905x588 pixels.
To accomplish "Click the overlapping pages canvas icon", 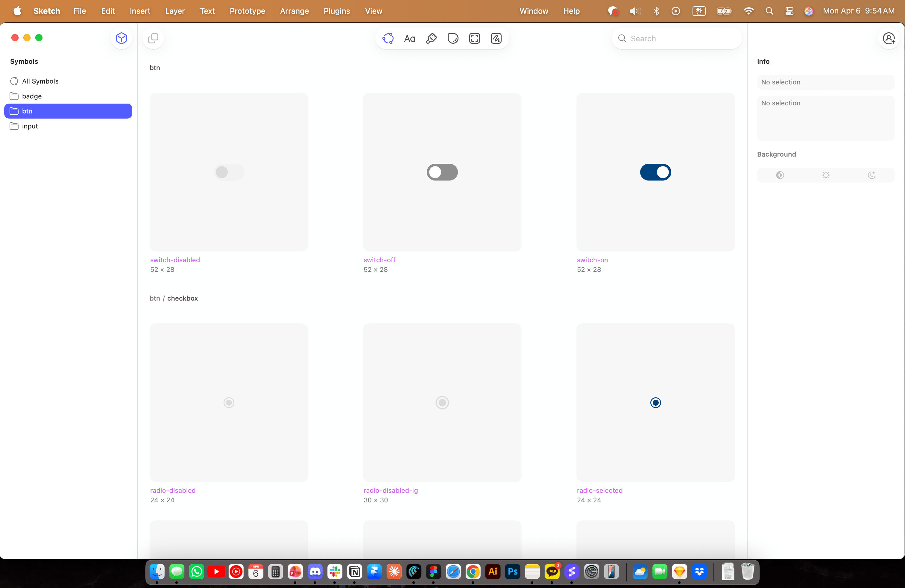I will (x=153, y=38).
